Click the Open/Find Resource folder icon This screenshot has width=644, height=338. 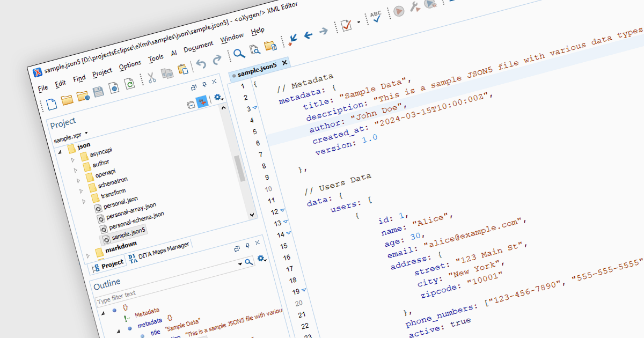[x=270, y=46]
